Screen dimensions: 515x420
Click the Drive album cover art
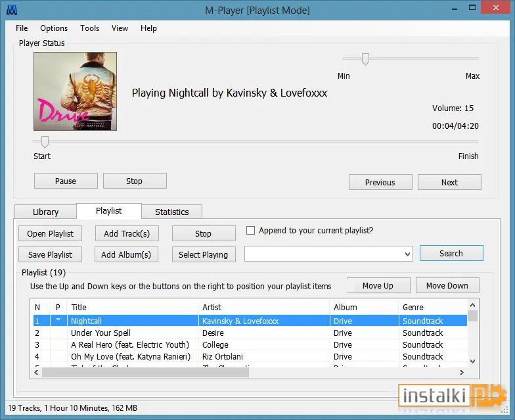click(75, 91)
